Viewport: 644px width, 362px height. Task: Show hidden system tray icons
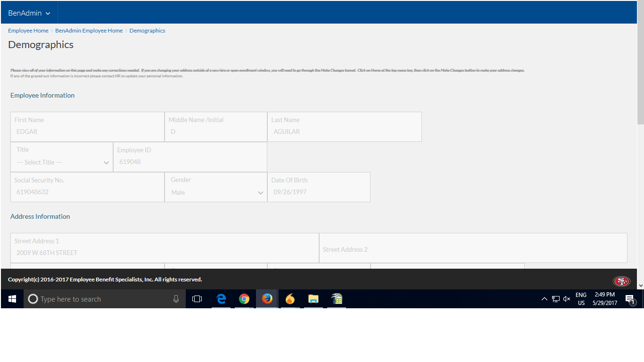coord(545,299)
